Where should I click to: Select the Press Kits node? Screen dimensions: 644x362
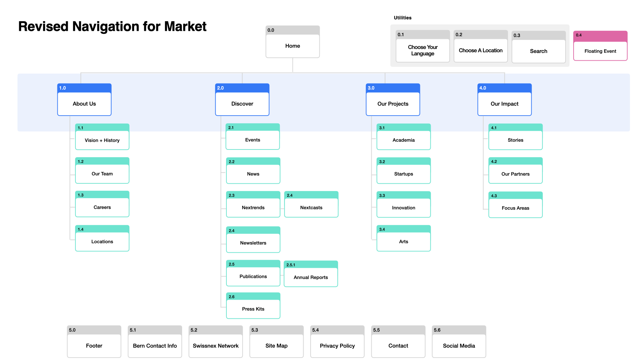[253, 306]
